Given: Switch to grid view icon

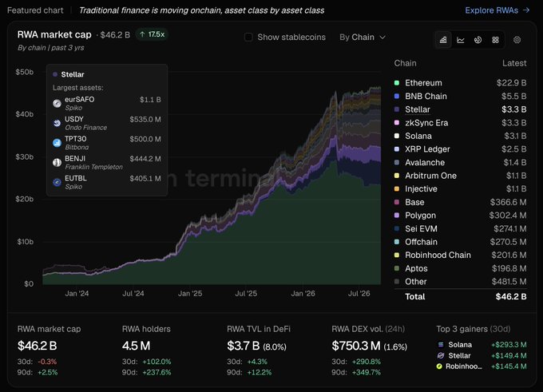Looking at the screenshot, I should (496, 40).
